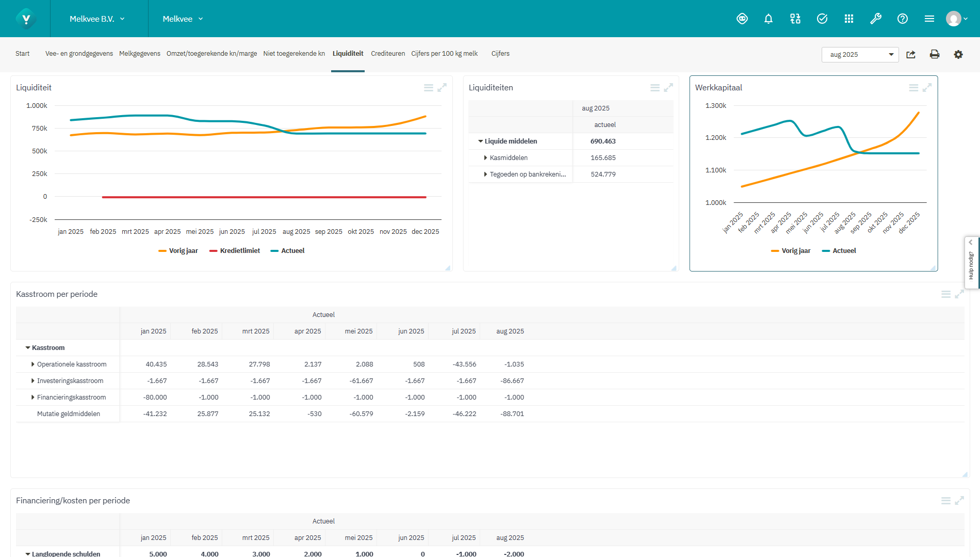980x557 pixels.
Task: Expand the Werkkapitaal chart to fullscreen
Action: click(x=927, y=88)
